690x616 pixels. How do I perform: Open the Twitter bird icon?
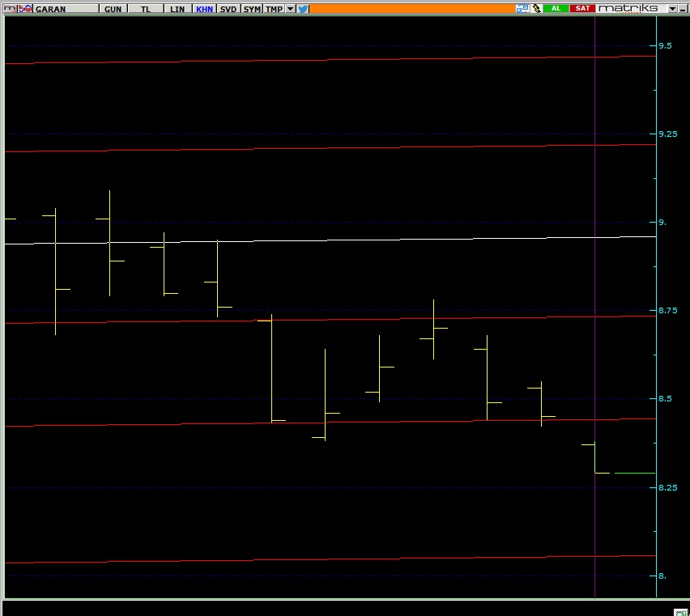[303, 9]
